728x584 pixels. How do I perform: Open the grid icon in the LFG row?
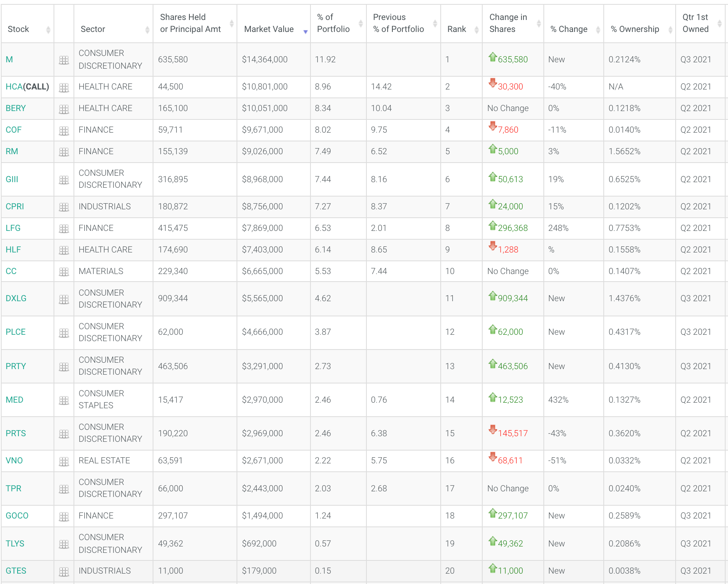tap(64, 229)
